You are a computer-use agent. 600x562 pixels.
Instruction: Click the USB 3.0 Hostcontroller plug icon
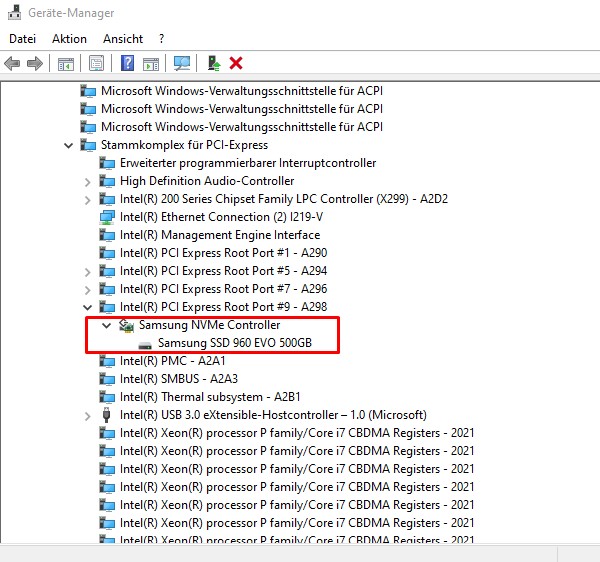point(107,415)
